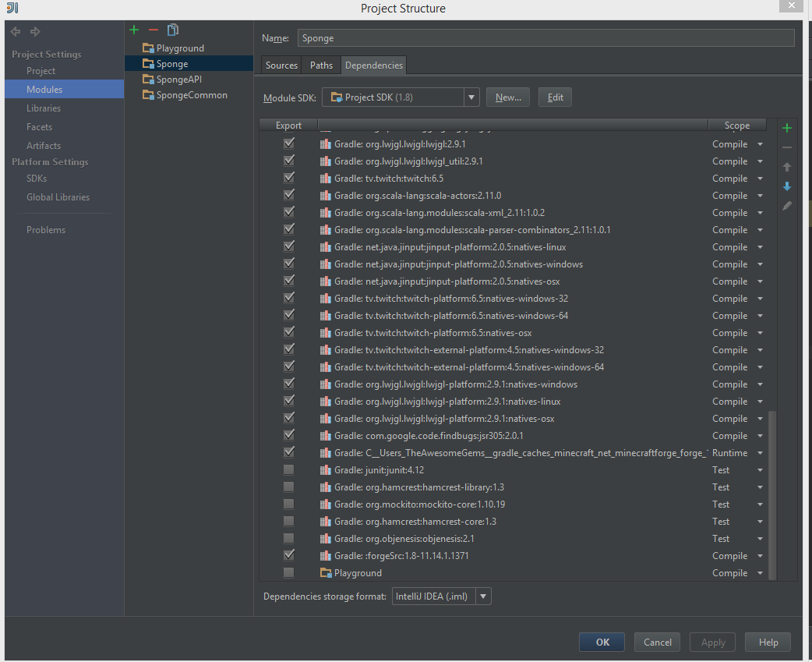
Task: Open the Help button
Action: tap(768, 643)
